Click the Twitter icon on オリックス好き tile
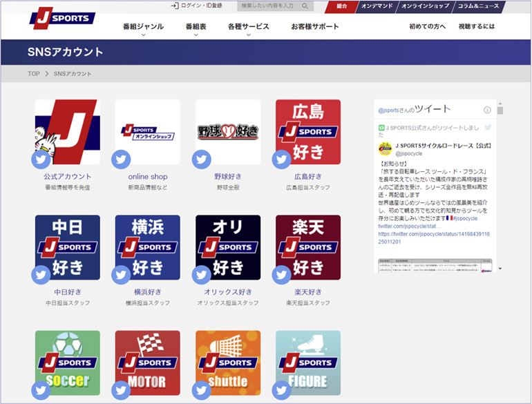Screen dimensions: 532x404 tap(201, 275)
